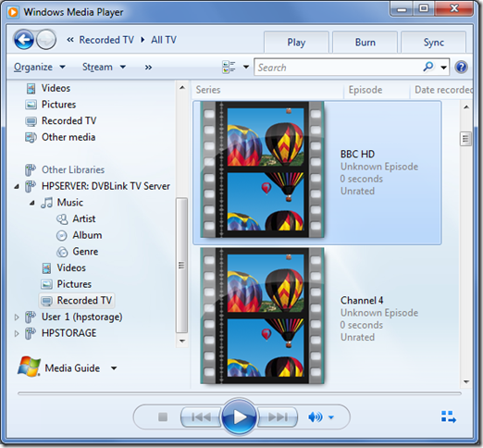
Task: Open the Sync tab
Action: [433, 43]
